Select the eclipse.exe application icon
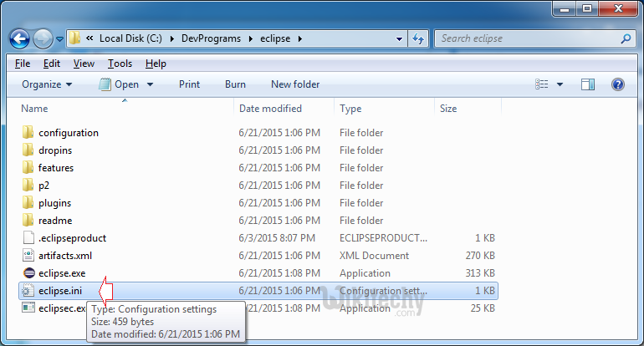The image size is (644, 346). [x=28, y=273]
